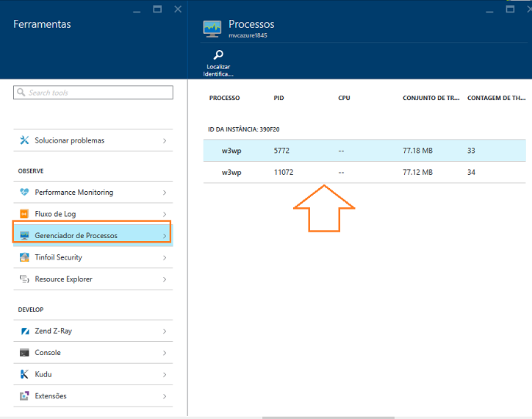
Task: Click the Zend Z-Ray icon
Action: [25, 331]
